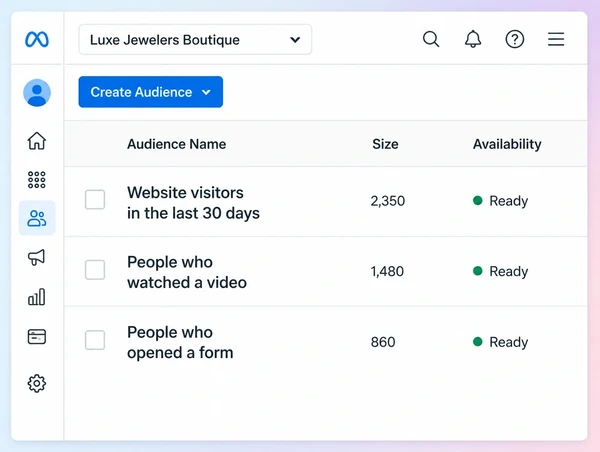Open 'People who watched a video' audience
The image size is (600, 452).
pos(187,272)
